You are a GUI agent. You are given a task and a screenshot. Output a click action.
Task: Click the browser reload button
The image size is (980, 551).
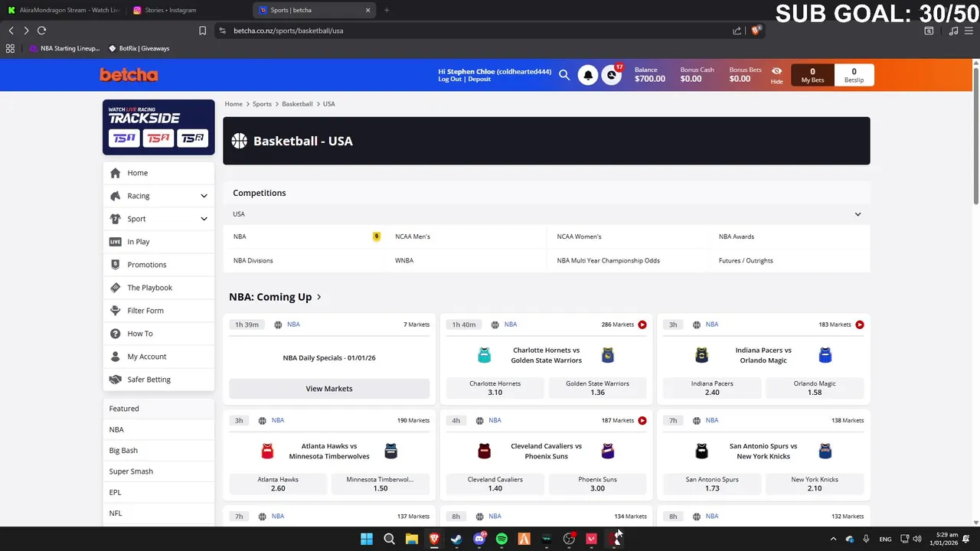click(x=41, y=31)
